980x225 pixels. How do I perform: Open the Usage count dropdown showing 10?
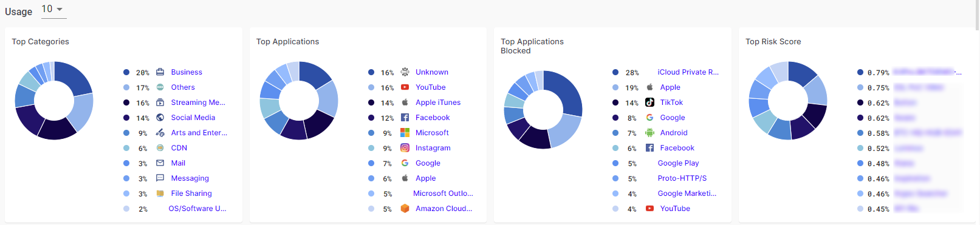pyautogui.click(x=53, y=9)
